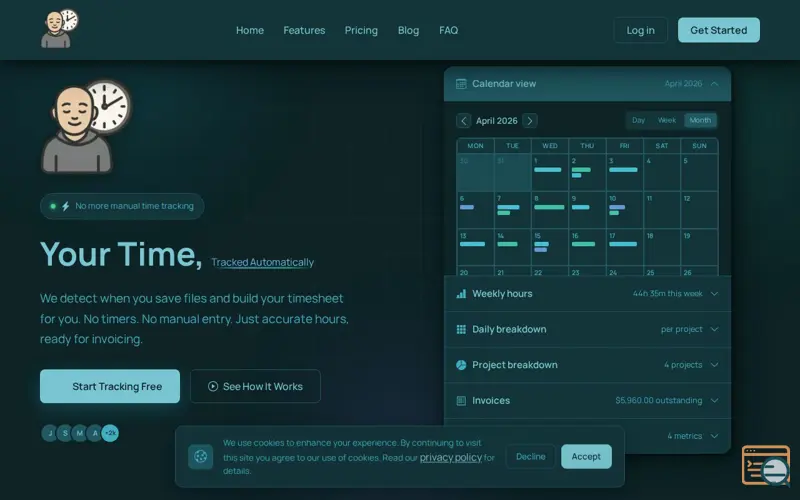This screenshot has height=500, width=800.
Task: Click the bar chart icon beside Weekly hours
Action: 461,293
